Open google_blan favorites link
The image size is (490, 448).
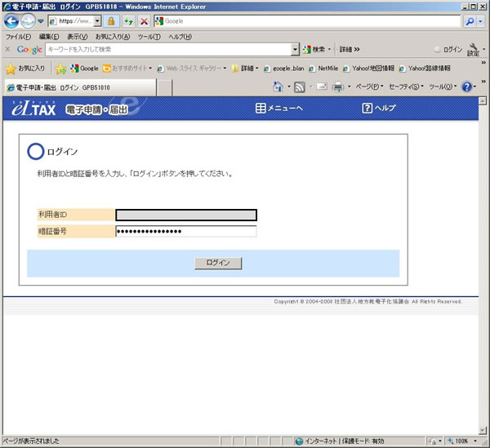(284, 69)
